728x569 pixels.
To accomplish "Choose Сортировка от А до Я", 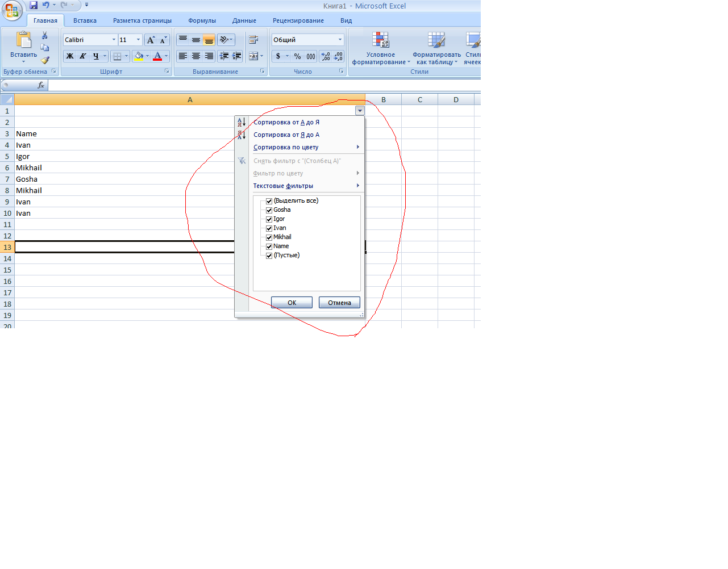I will tap(299, 122).
